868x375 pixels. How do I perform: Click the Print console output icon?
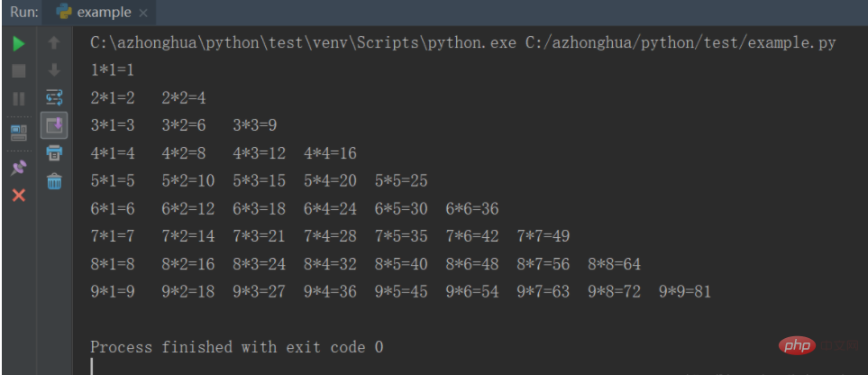point(54,152)
